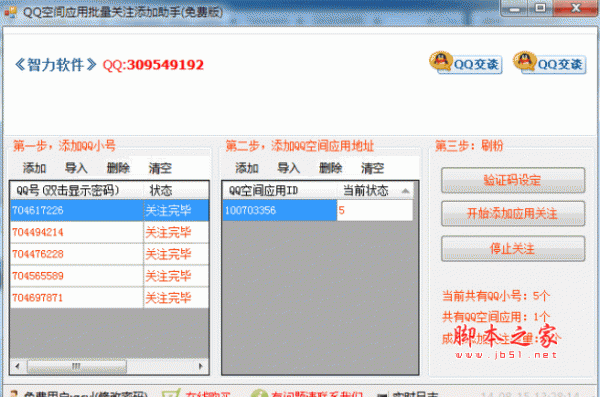
Task: Select QQ account row 704697871
Action: [x=110, y=297]
